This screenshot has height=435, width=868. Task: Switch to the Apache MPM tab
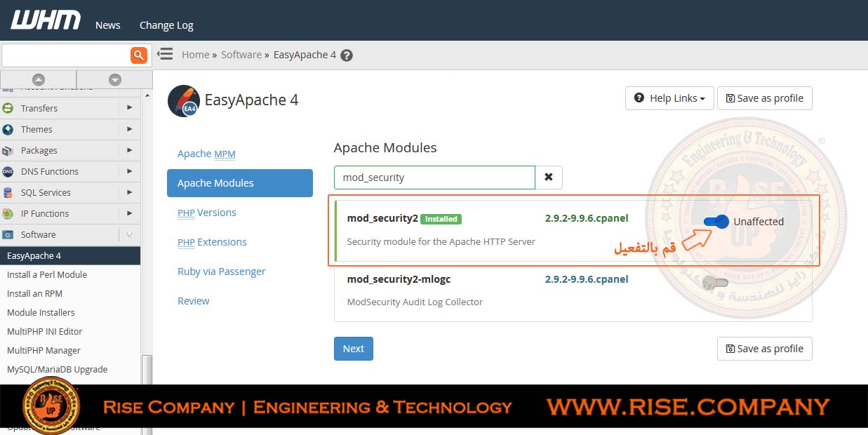[x=206, y=154]
